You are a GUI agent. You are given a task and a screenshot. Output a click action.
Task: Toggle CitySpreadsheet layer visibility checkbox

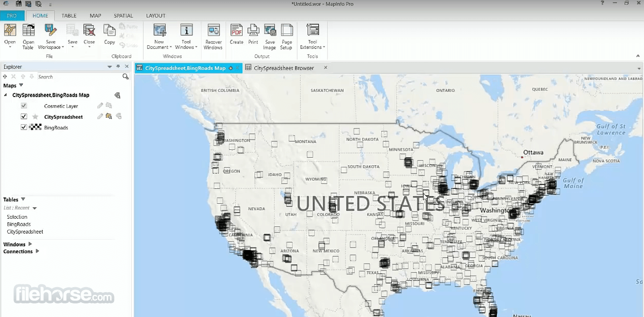pyautogui.click(x=24, y=116)
